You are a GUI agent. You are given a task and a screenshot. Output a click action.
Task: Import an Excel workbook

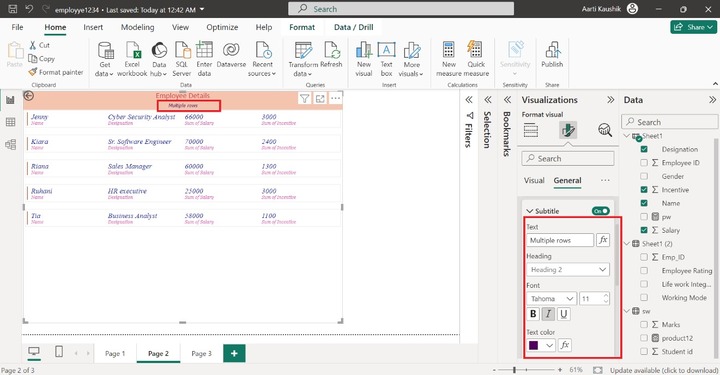132,59
